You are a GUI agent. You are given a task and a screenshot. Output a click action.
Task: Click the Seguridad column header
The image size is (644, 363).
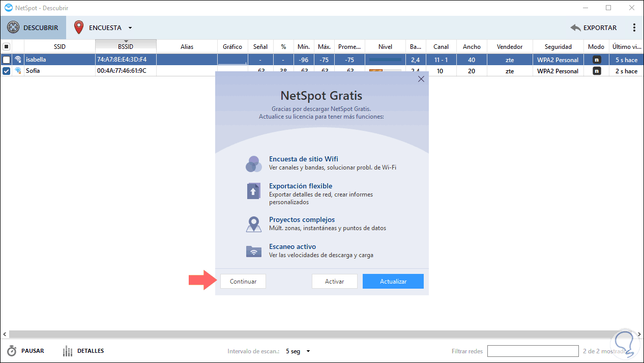pos(558,46)
